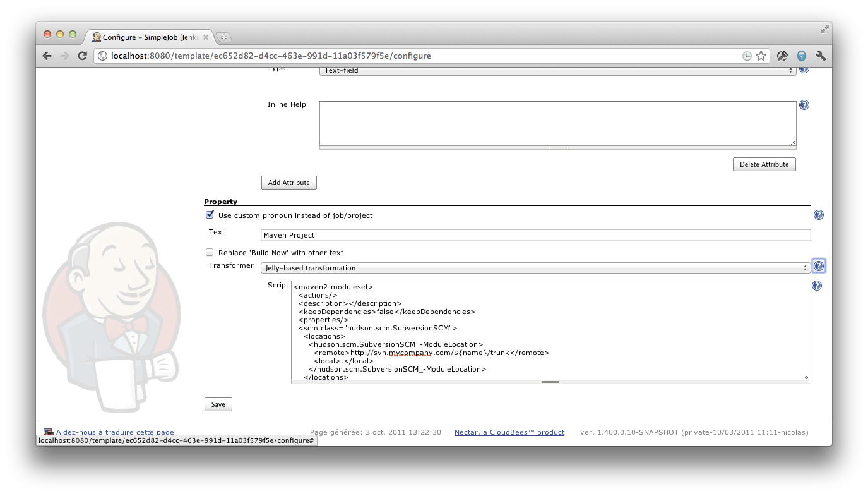Open help for Transformer setting
The image size is (868, 496).
click(x=819, y=266)
